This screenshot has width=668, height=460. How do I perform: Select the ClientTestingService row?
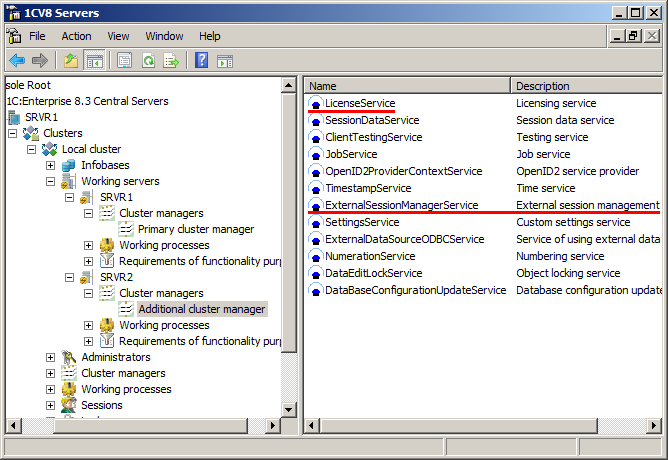point(484,137)
